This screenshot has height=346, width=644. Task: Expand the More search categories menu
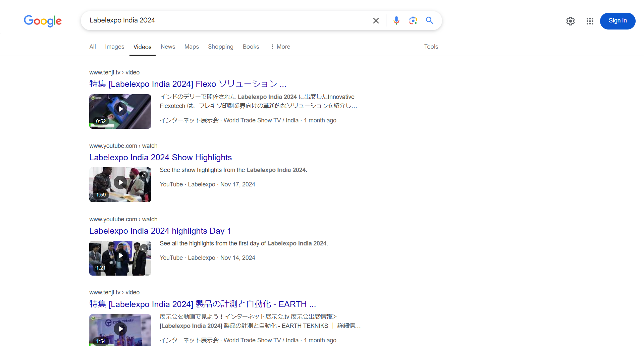coord(280,47)
